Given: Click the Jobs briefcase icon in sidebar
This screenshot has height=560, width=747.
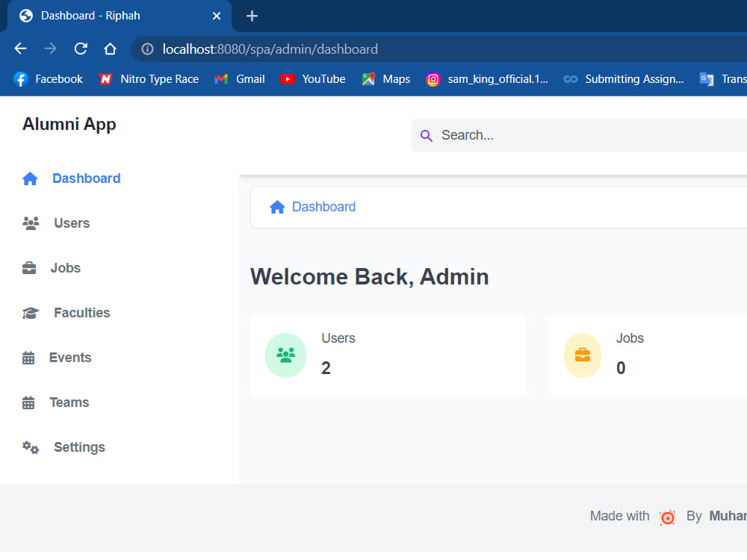Looking at the screenshot, I should pyautogui.click(x=30, y=267).
